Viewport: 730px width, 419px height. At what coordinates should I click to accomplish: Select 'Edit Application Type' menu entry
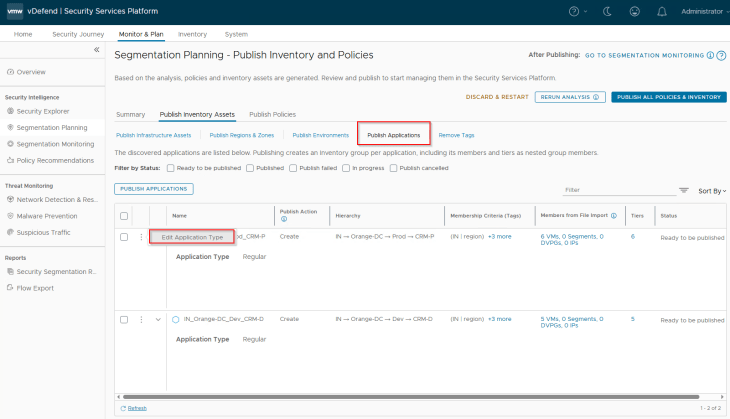click(192, 237)
